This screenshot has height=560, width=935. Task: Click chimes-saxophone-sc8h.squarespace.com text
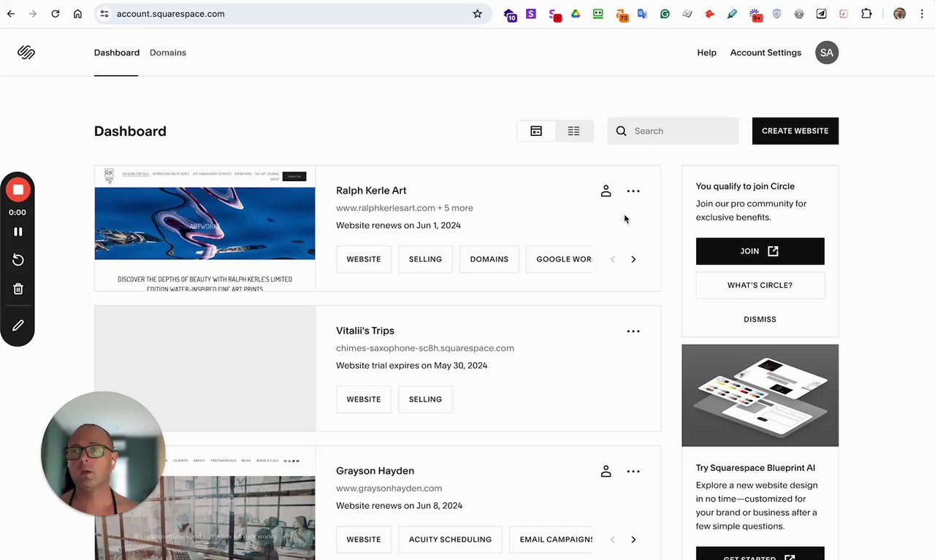(x=425, y=348)
